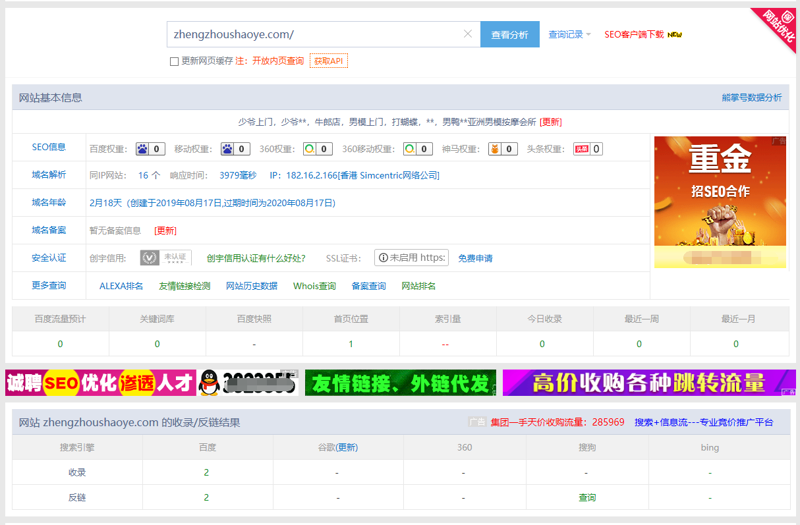The height and width of the screenshot is (525, 800).
Task: Click response time 3979毫秒
Action: (238, 176)
